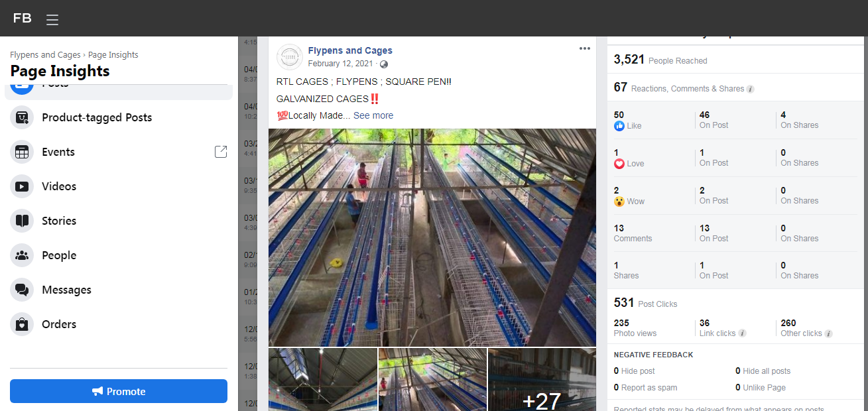The height and width of the screenshot is (411, 868).
Task: Click the Stories book icon
Action: coord(22,221)
